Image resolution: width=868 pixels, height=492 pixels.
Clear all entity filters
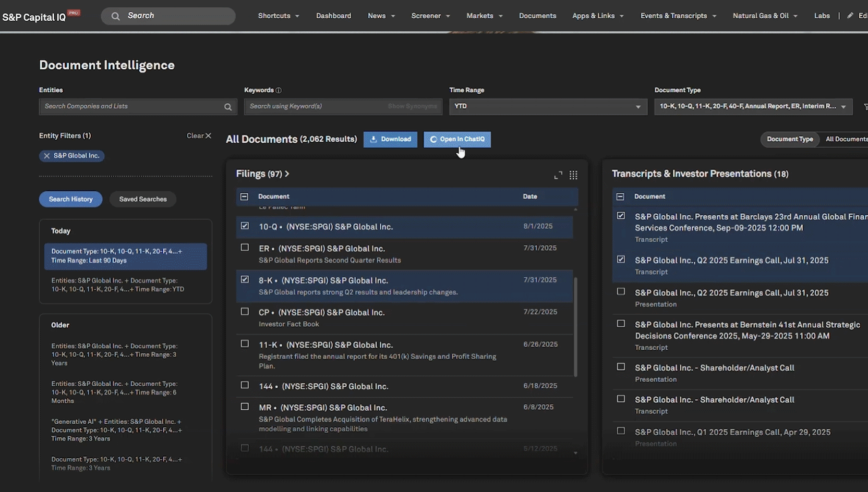pos(199,136)
